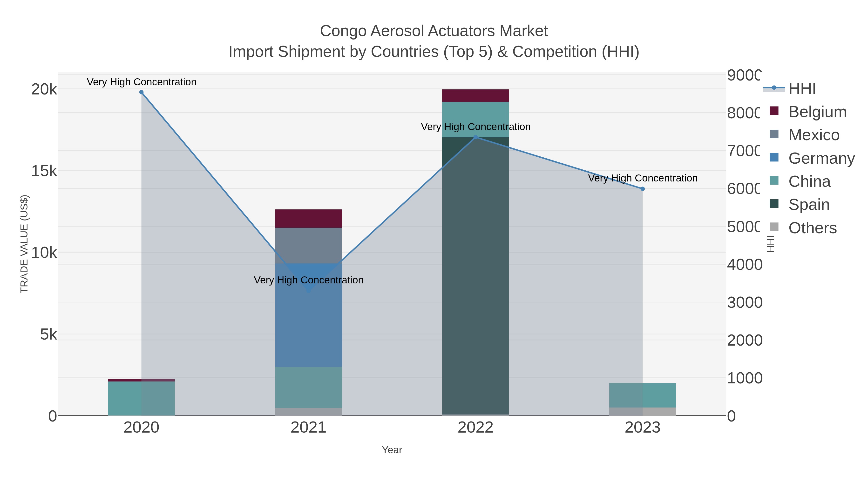Click the Germany blue legend swatch
The height and width of the screenshot is (488, 868).
774,157
